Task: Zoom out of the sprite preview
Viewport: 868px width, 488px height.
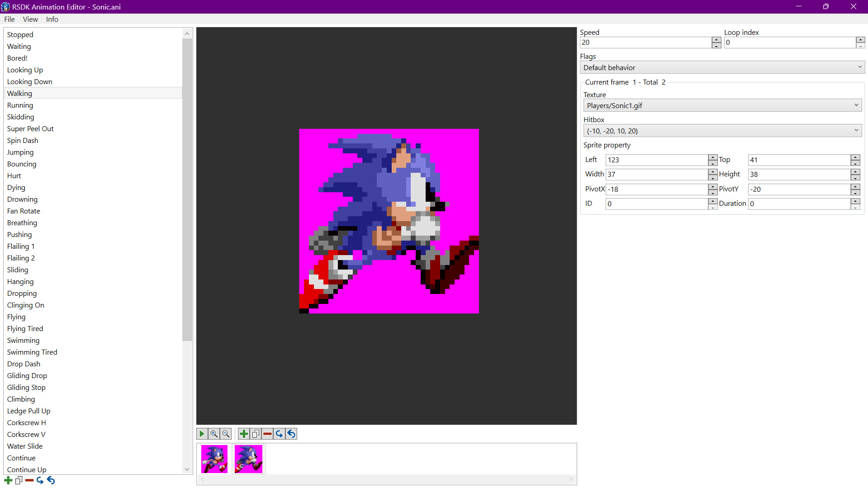Action: tap(225, 433)
